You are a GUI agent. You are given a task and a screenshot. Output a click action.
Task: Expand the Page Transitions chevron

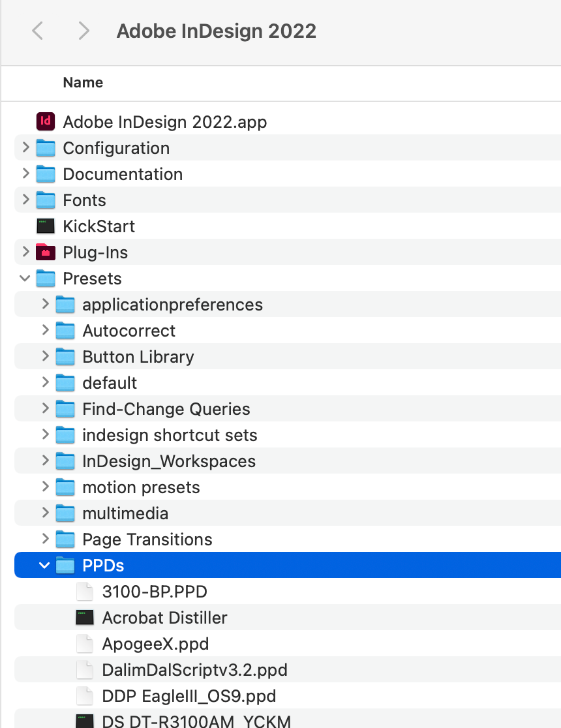45,539
